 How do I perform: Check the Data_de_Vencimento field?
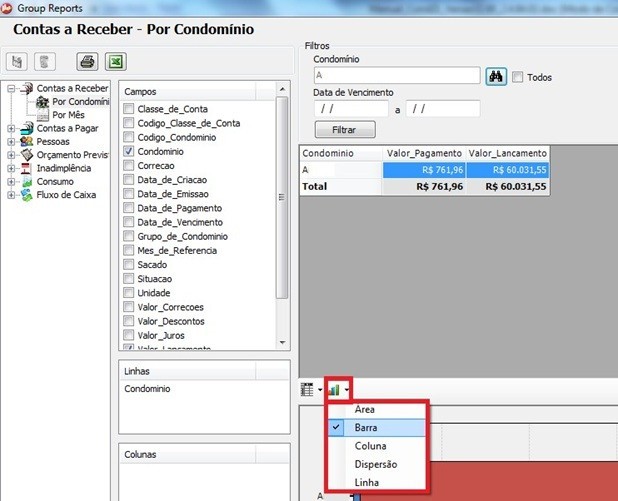(x=128, y=222)
